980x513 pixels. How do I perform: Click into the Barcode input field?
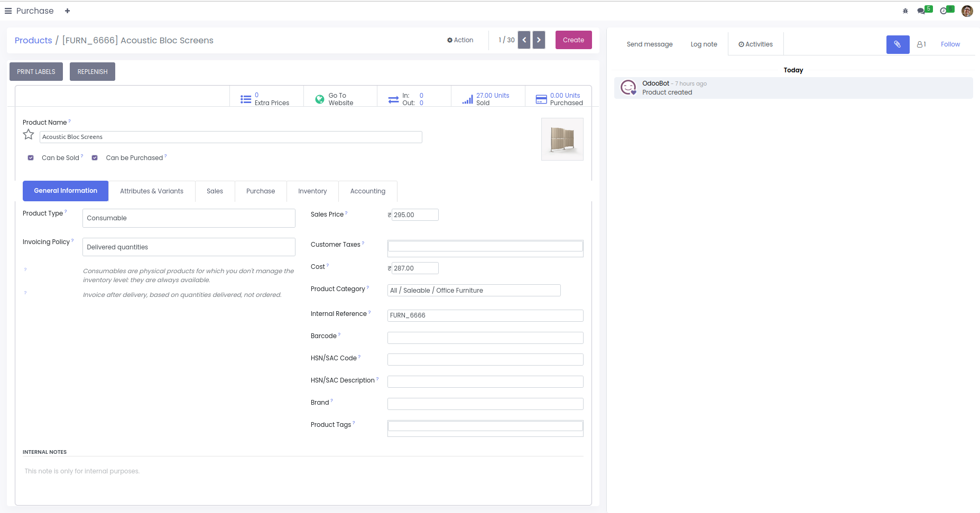tap(485, 338)
